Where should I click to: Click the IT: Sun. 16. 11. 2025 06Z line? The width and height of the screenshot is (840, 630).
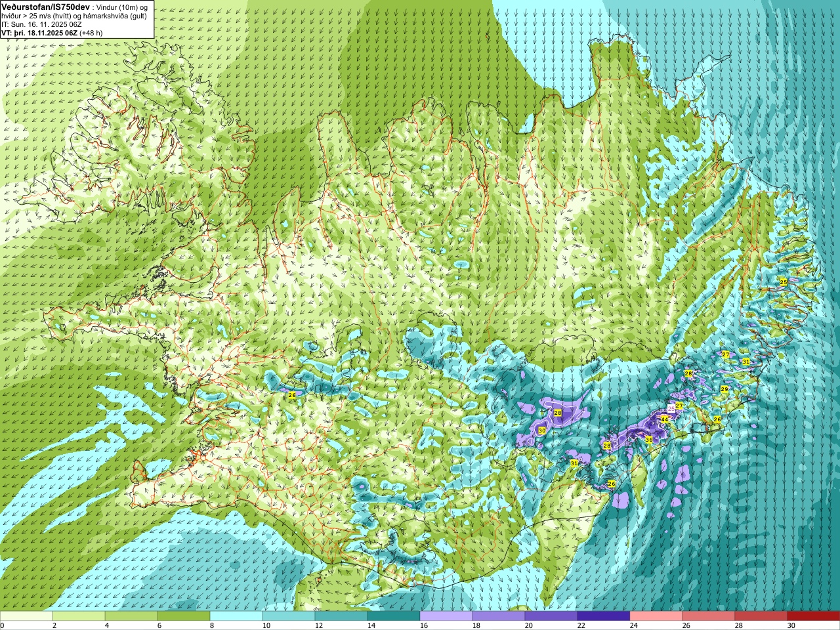click(41, 24)
